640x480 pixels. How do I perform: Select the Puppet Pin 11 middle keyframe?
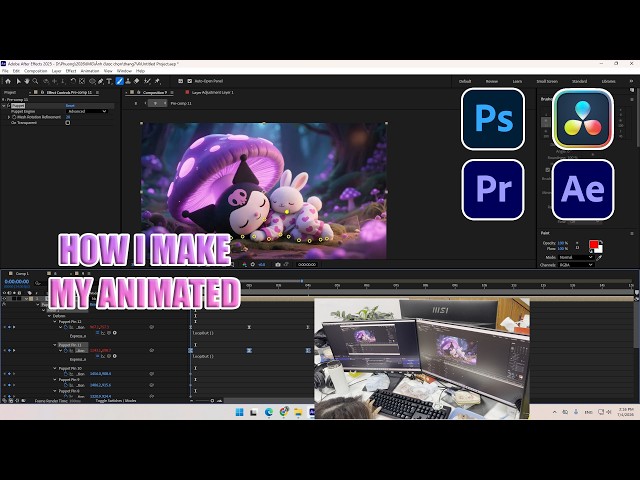pos(249,351)
